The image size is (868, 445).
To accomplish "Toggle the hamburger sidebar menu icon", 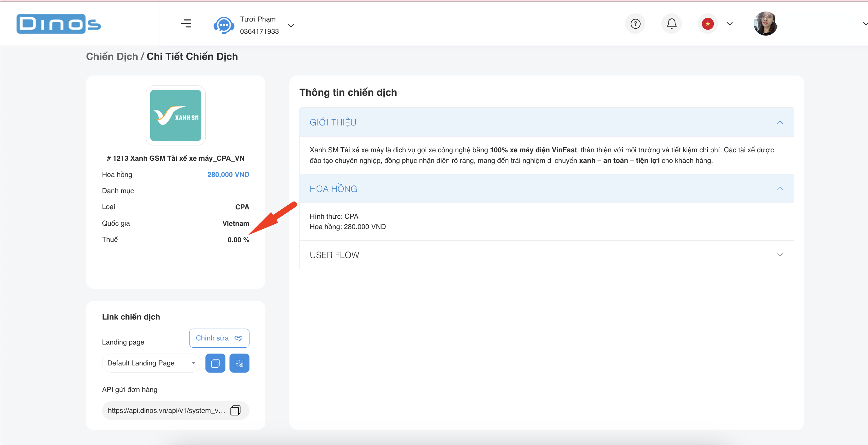I will click(x=186, y=24).
